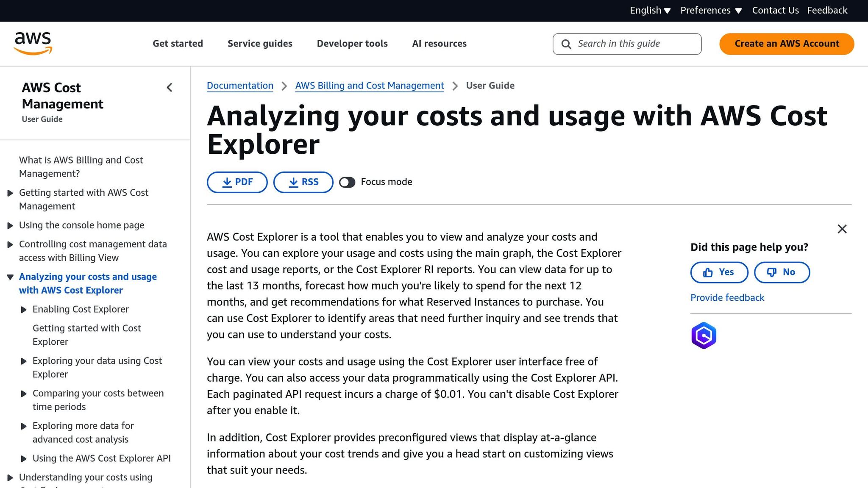Expand Exploring more data for advanced analysis

24,427
